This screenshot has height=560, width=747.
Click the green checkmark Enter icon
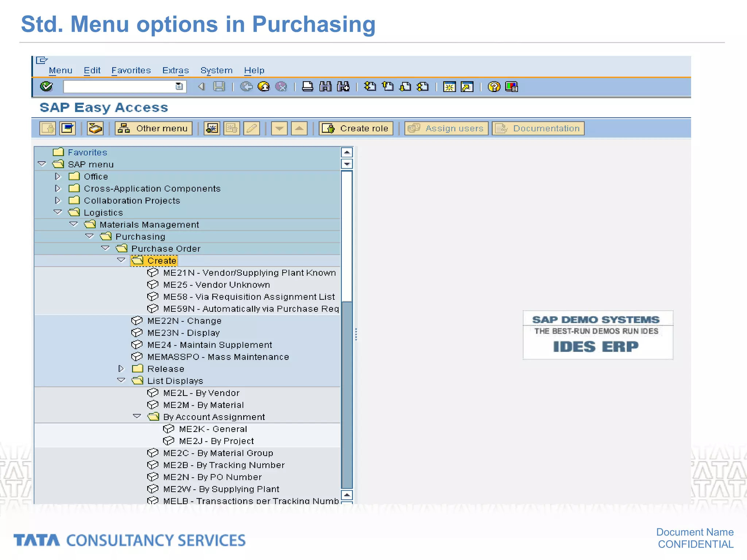click(x=46, y=86)
